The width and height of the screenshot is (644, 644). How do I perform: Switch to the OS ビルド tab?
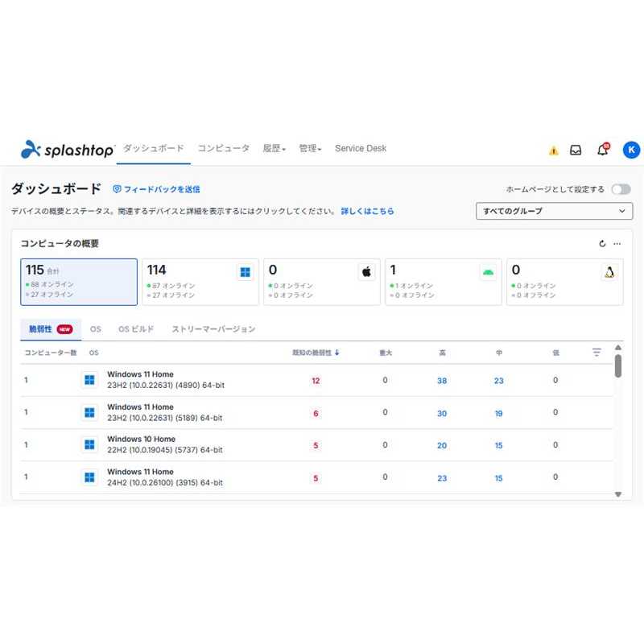click(x=136, y=329)
